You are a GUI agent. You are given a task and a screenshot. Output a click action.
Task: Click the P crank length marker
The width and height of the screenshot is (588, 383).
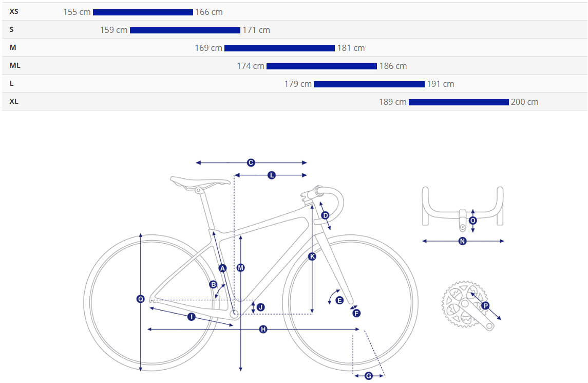pos(485,306)
